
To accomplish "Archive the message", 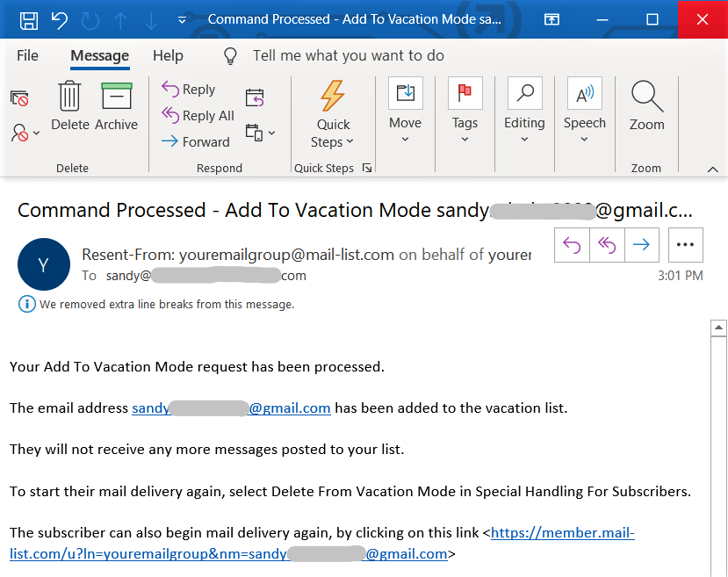I will pos(116,107).
